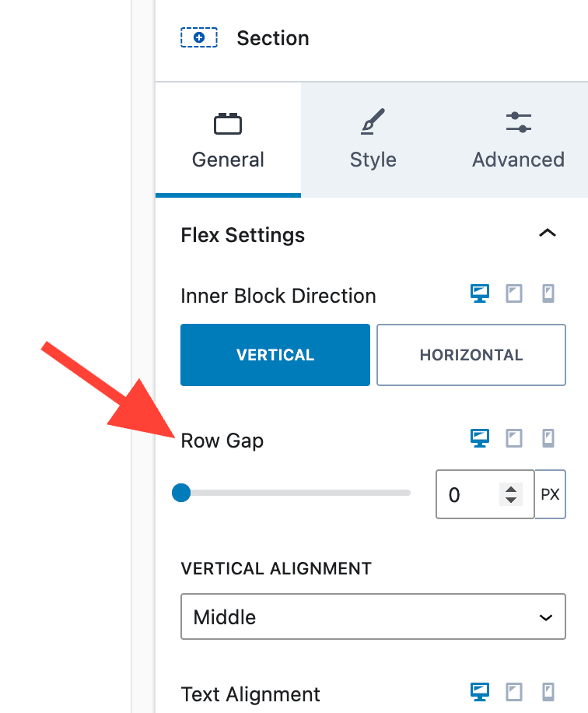588x713 pixels.
Task: Open the Vertical Alignment dropdown
Action: [373, 617]
